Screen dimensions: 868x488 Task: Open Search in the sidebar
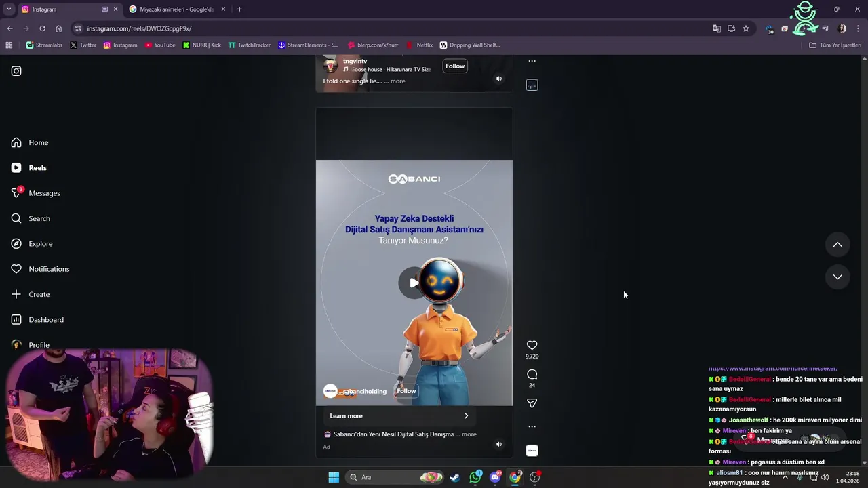[31, 218]
